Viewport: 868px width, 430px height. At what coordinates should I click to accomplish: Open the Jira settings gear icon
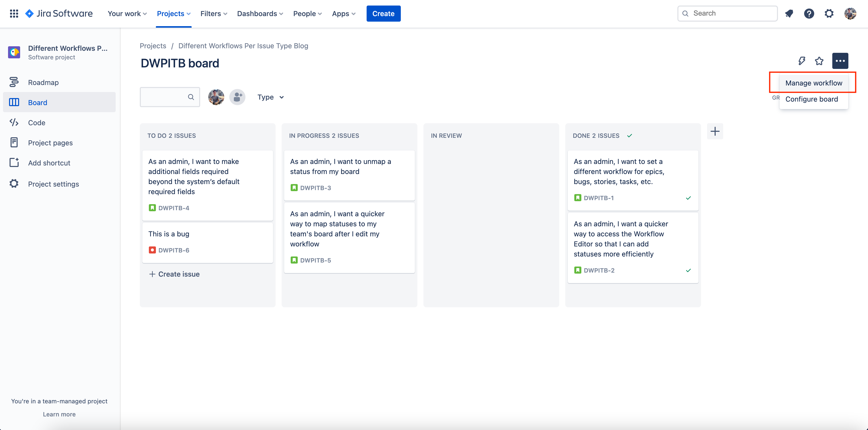829,14
